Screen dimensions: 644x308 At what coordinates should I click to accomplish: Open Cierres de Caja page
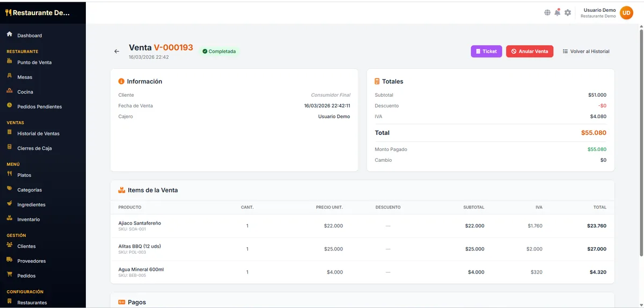[x=34, y=148]
